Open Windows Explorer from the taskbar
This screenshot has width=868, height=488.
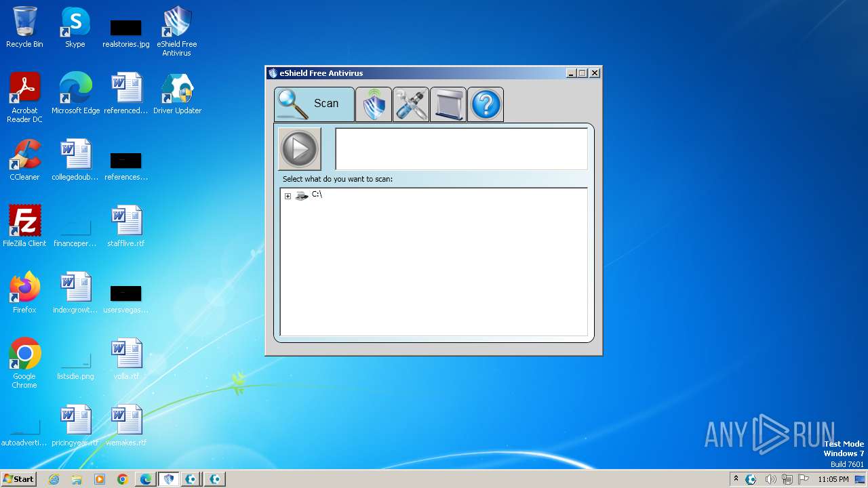[77, 479]
